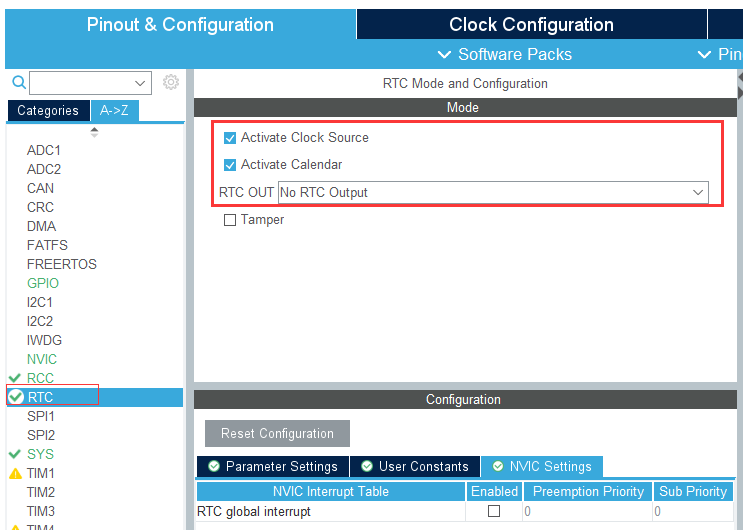Select I2C2 peripheral
The height and width of the screenshot is (530, 743).
click(x=39, y=321)
